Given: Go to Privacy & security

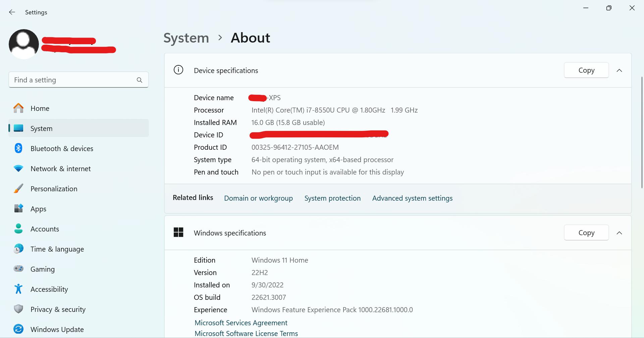Looking at the screenshot, I should coord(78,309).
